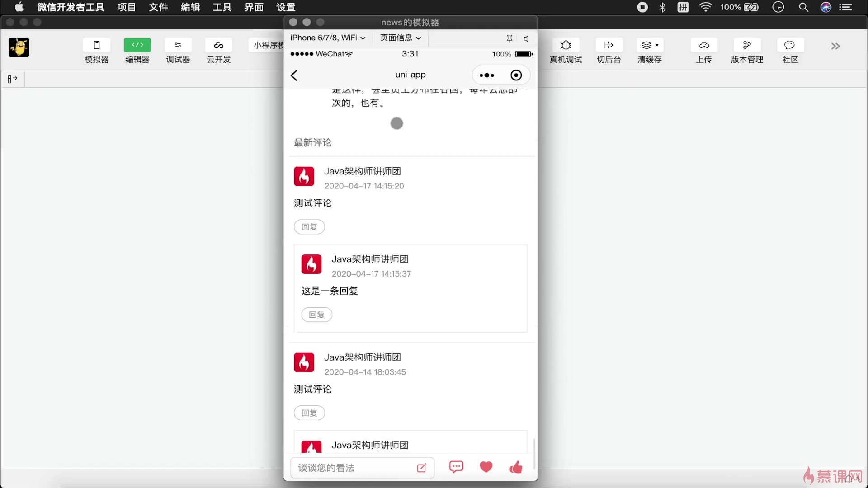Open Siri from the menu bar
868x488 pixels.
pos(826,7)
